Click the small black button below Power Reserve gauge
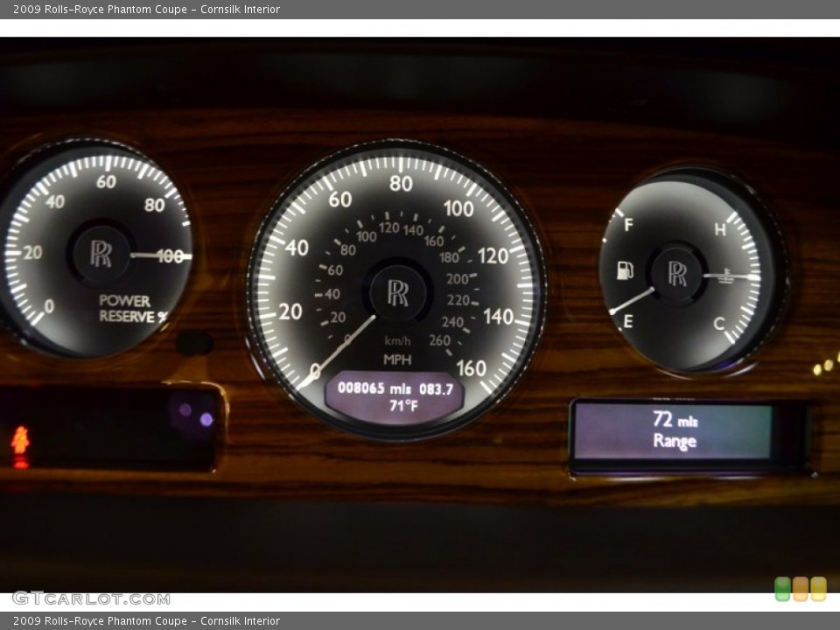The image size is (840, 630). tap(195, 343)
